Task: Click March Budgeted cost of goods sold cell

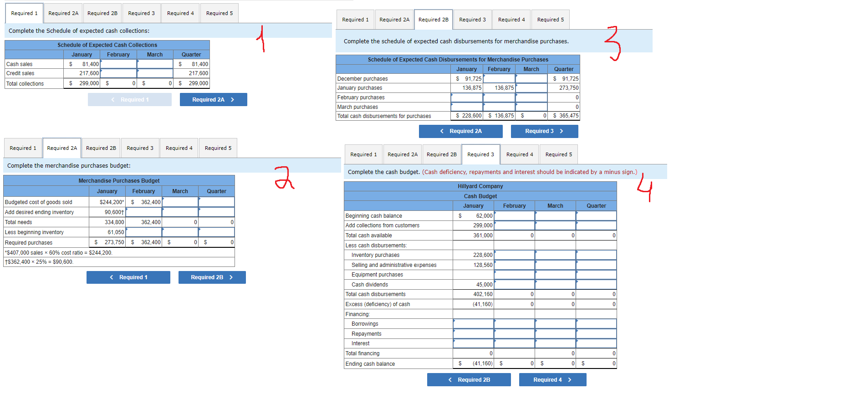Action: point(180,202)
